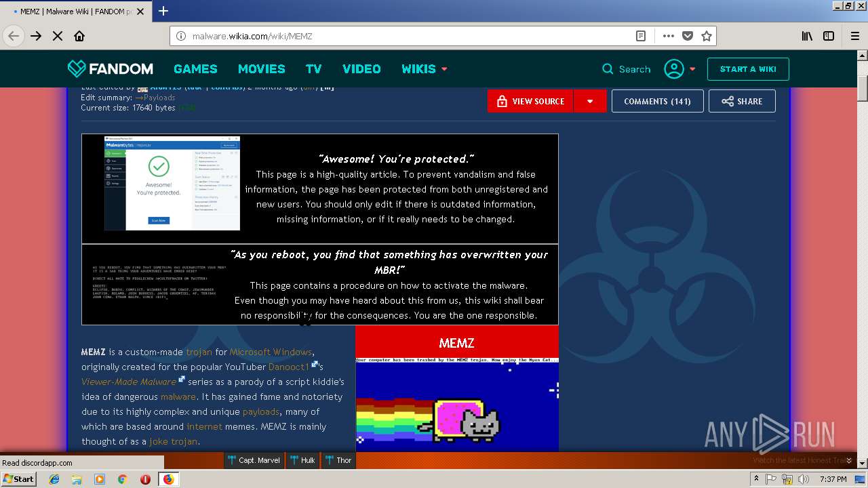
Task: Click the taskbar clock showing 7:37 PM
Action: 833,479
